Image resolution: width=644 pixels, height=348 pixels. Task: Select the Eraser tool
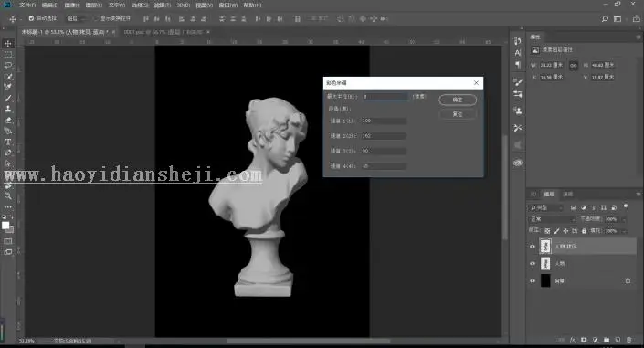click(8, 120)
